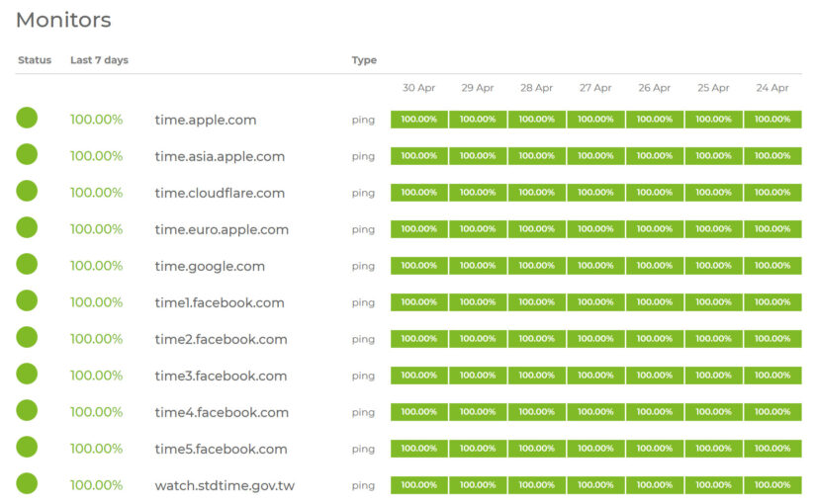Click the 30 Apr uptime bar for time.apple.com
Screen dimensions: 816x504
coord(419,120)
